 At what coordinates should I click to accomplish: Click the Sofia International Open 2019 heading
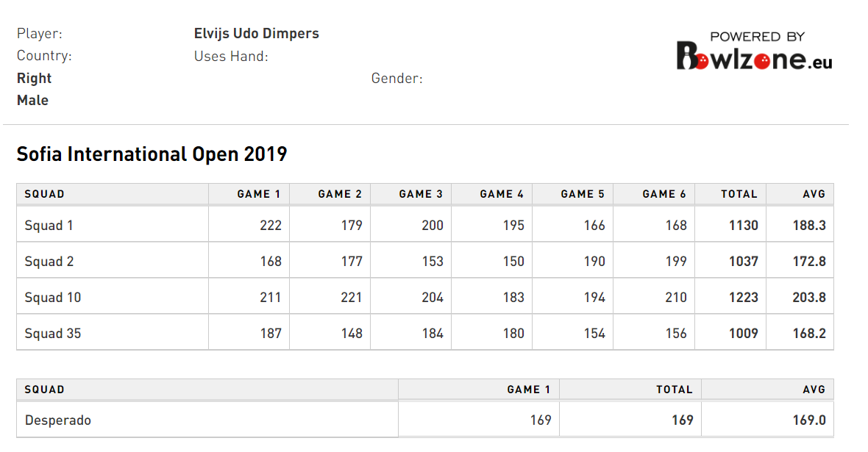[x=152, y=154]
